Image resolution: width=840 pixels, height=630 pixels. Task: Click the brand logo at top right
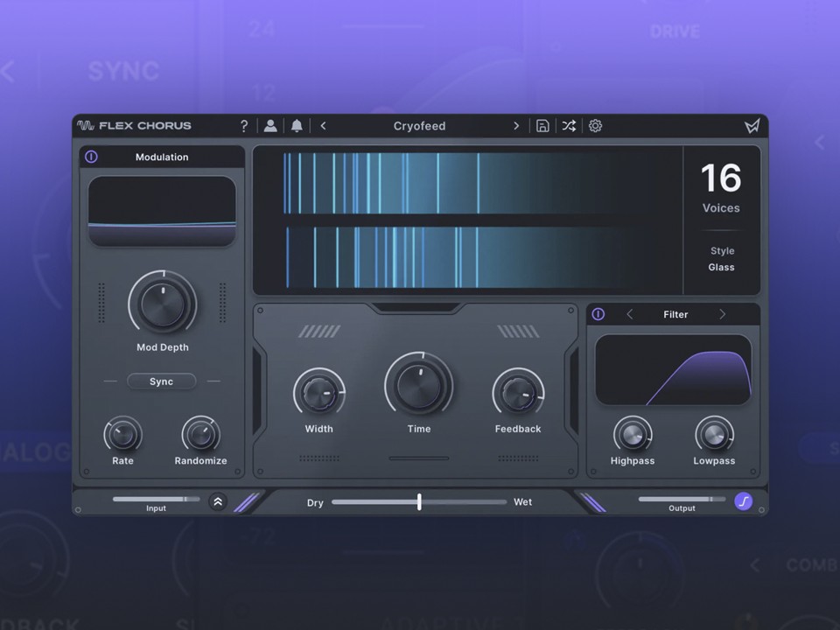pyautogui.click(x=752, y=126)
